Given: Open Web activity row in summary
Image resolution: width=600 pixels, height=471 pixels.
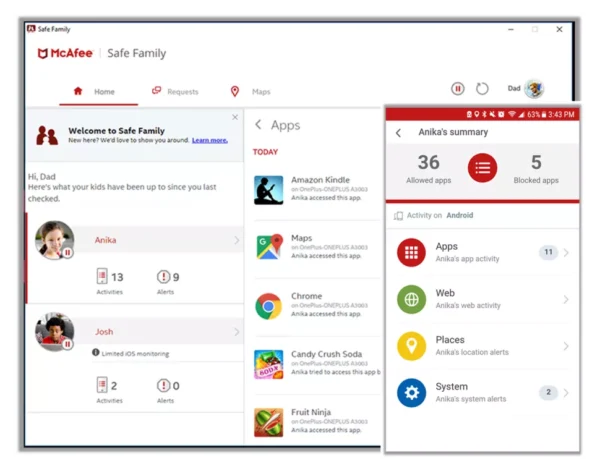Looking at the screenshot, I should 481,299.
